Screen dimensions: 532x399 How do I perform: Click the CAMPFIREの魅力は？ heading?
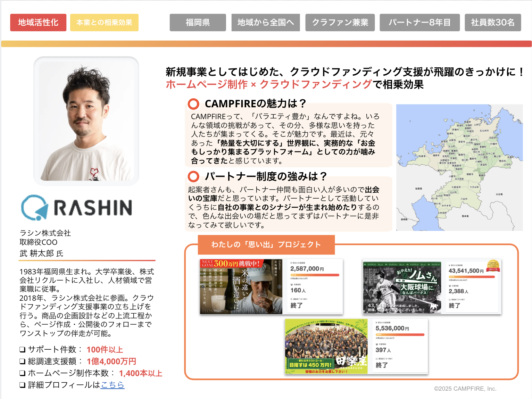pyautogui.click(x=256, y=103)
